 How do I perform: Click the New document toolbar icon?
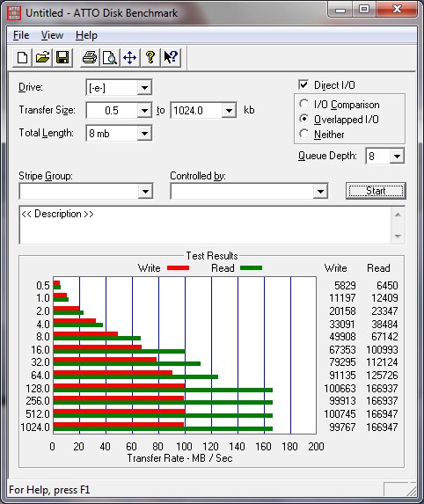22,58
